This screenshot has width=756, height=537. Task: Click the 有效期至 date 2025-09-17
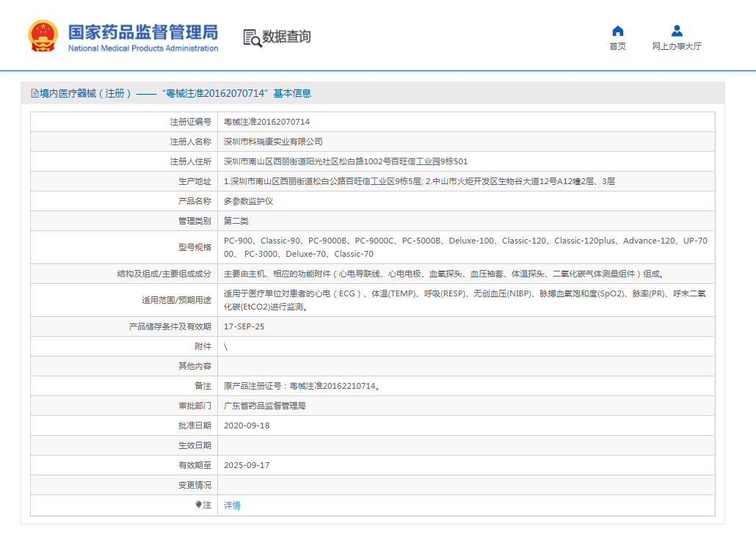247,464
